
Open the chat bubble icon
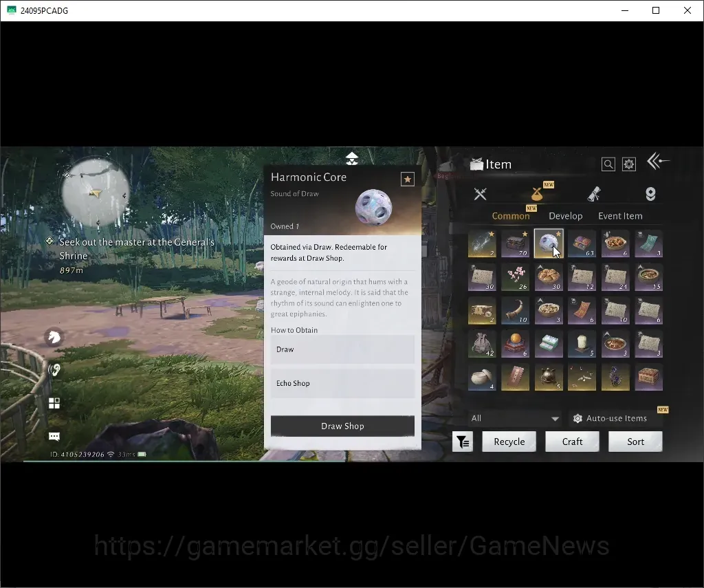54,436
